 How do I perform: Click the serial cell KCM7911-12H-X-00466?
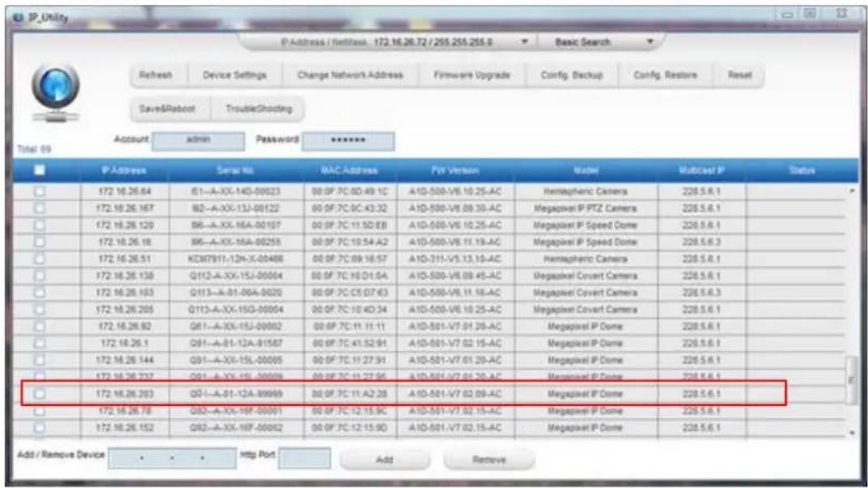236,259
